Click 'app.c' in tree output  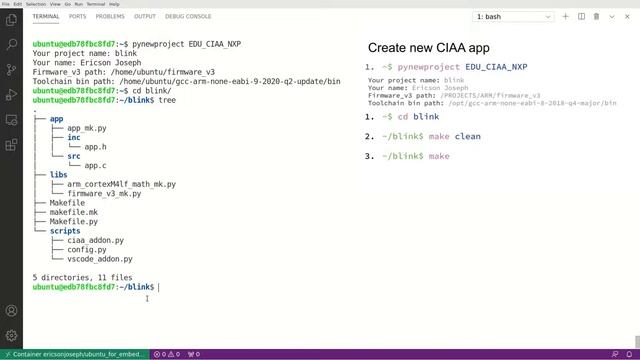pyautogui.click(x=96, y=166)
